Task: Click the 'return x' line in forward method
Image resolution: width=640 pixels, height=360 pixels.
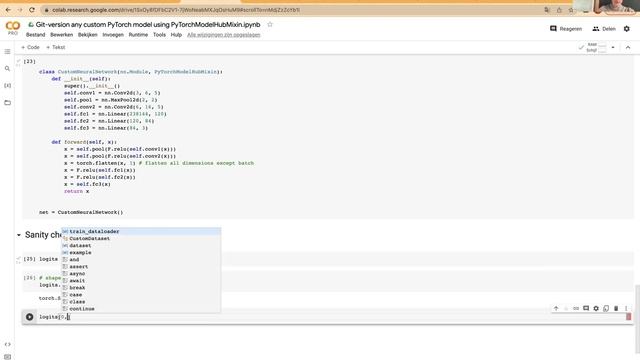Action: coord(76,191)
